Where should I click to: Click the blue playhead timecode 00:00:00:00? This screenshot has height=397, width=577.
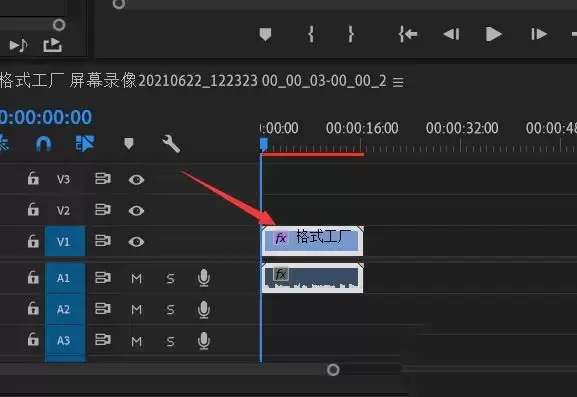coord(46,117)
